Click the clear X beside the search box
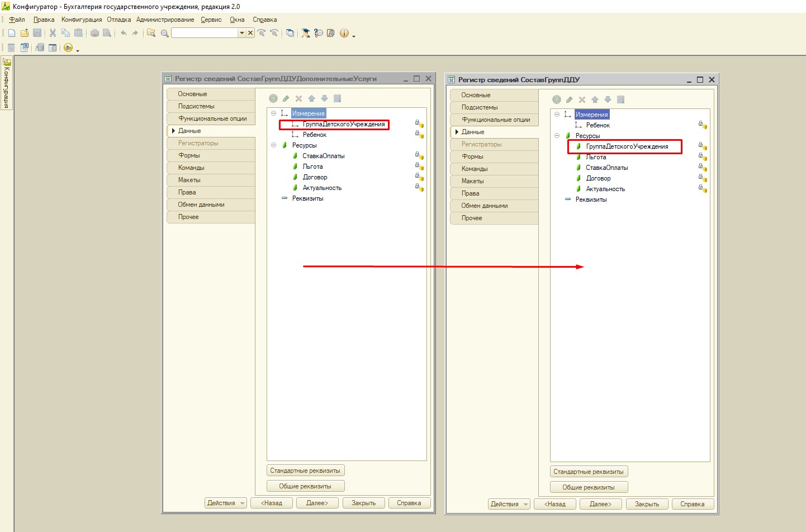Image resolution: width=806 pixels, height=532 pixels. (x=250, y=33)
